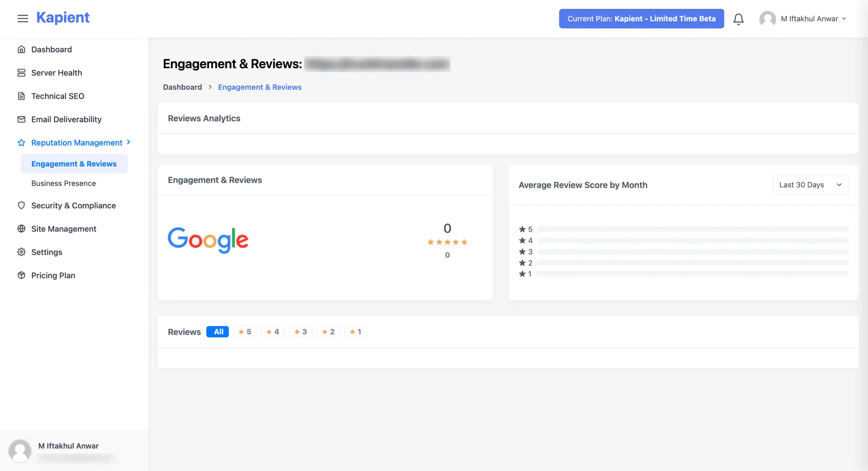Open Site Management section
This screenshot has height=471, width=868.
click(x=64, y=229)
